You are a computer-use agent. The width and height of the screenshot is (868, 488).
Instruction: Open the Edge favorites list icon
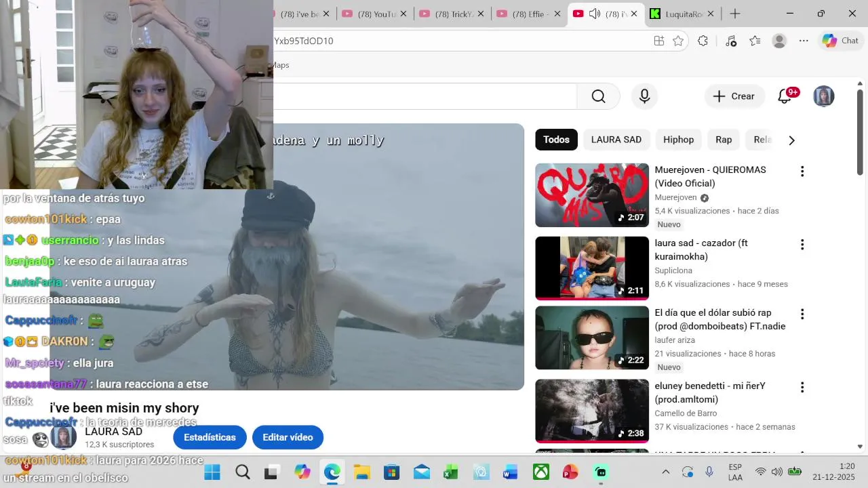click(x=755, y=41)
